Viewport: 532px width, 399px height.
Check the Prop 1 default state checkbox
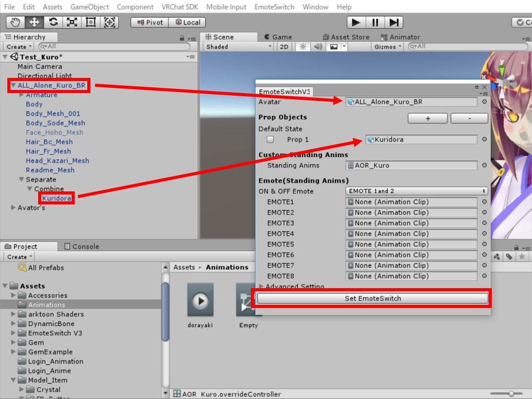click(270, 140)
